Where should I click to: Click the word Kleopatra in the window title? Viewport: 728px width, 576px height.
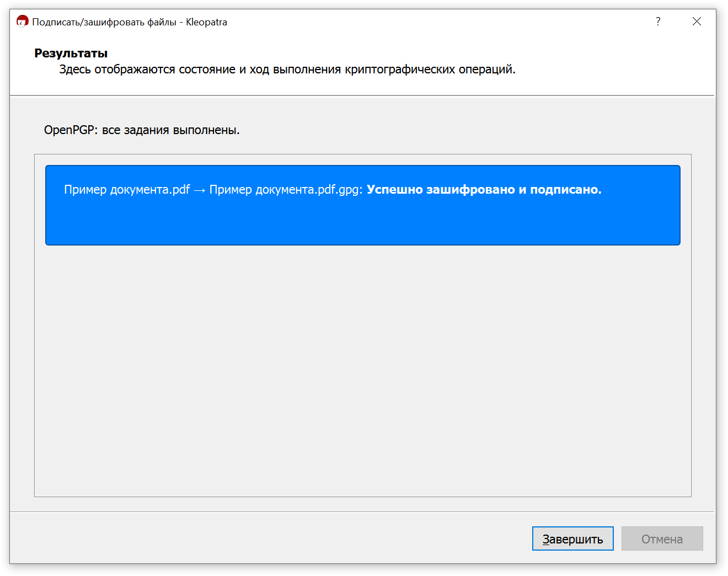point(206,22)
